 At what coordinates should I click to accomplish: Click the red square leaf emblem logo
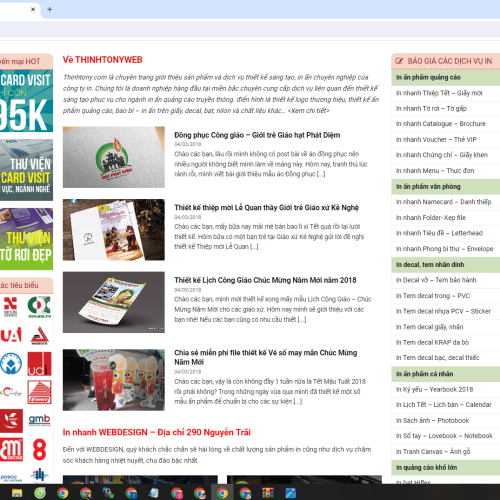coord(11,421)
